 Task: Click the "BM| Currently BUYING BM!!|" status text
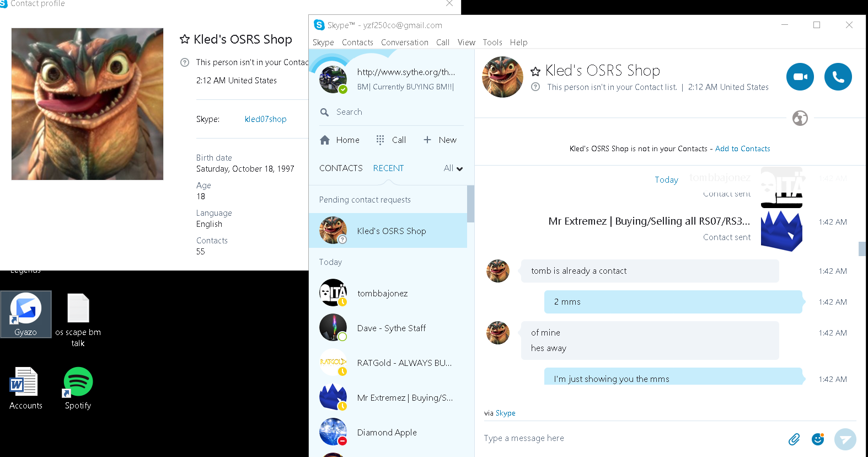point(405,87)
